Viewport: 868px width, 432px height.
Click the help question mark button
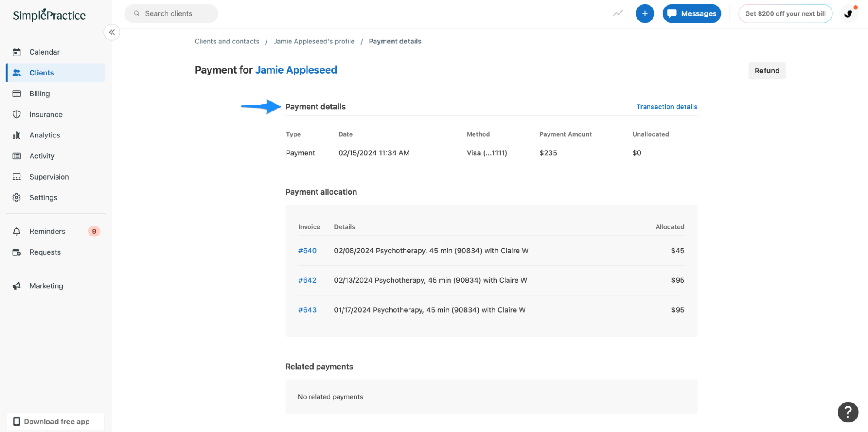pos(848,412)
